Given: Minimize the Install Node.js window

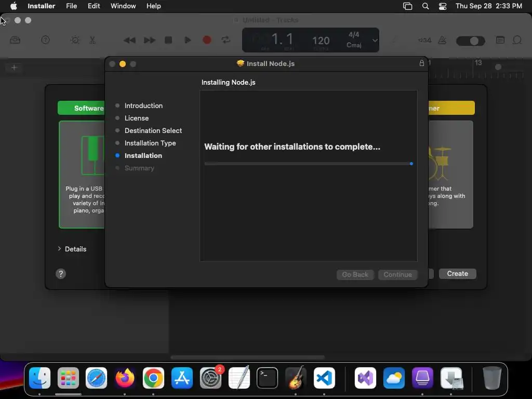Looking at the screenshot, I should [x=123, y=64].
